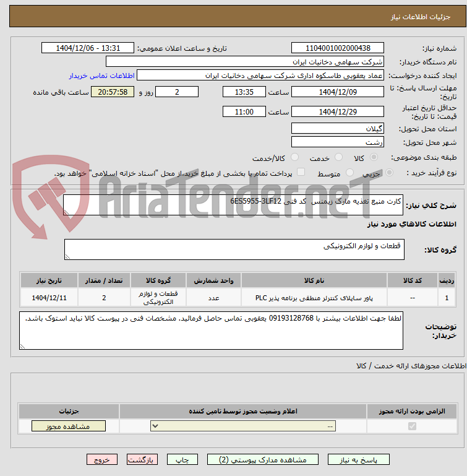Viewport: 467px width, 476px height.
Task: Click the چاپ print button
Action: click(182, 460)
